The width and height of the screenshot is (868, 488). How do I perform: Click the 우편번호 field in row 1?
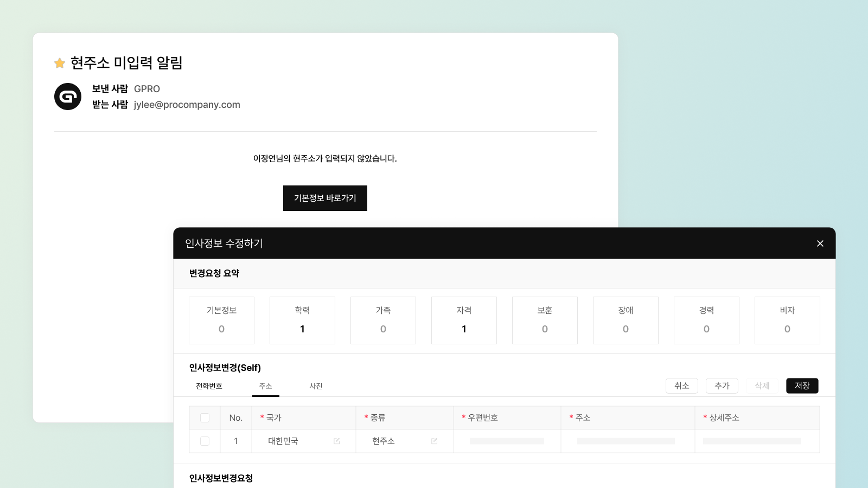pyautogui.click(x=507, y=441)
